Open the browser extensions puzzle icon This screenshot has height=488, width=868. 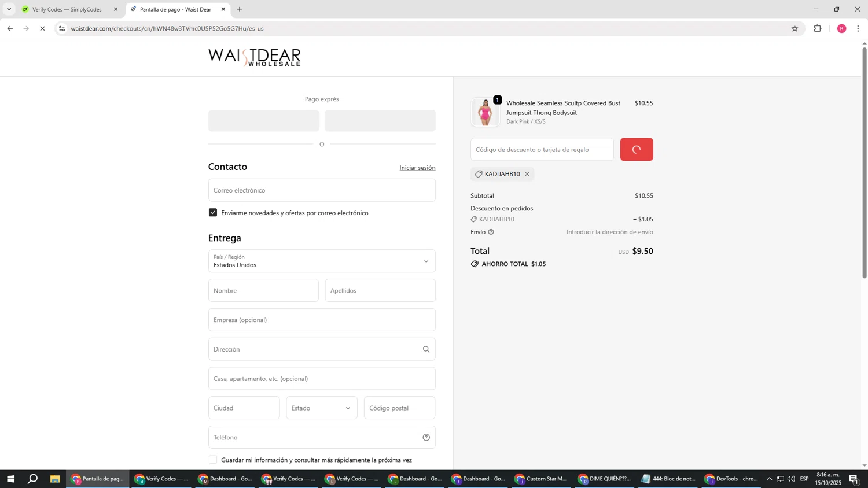click(818, 28)
